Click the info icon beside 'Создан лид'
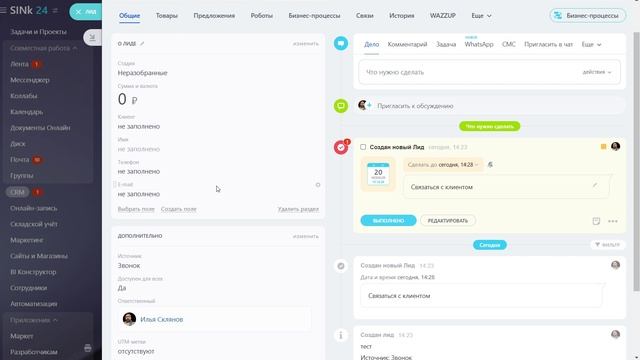Viewport: 640px width, 360px height. pos(341,336)
